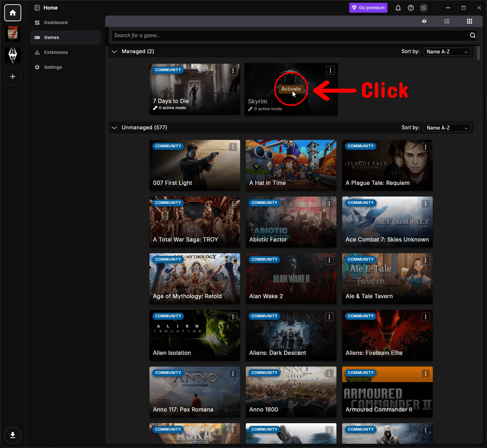Open Settings in the sidebar
The image size is (487, 448).
66,67
